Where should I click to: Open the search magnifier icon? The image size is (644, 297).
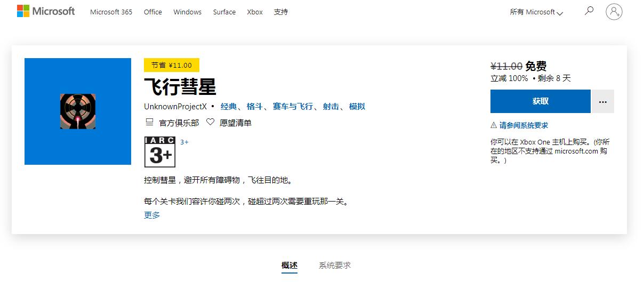[589, 11]
